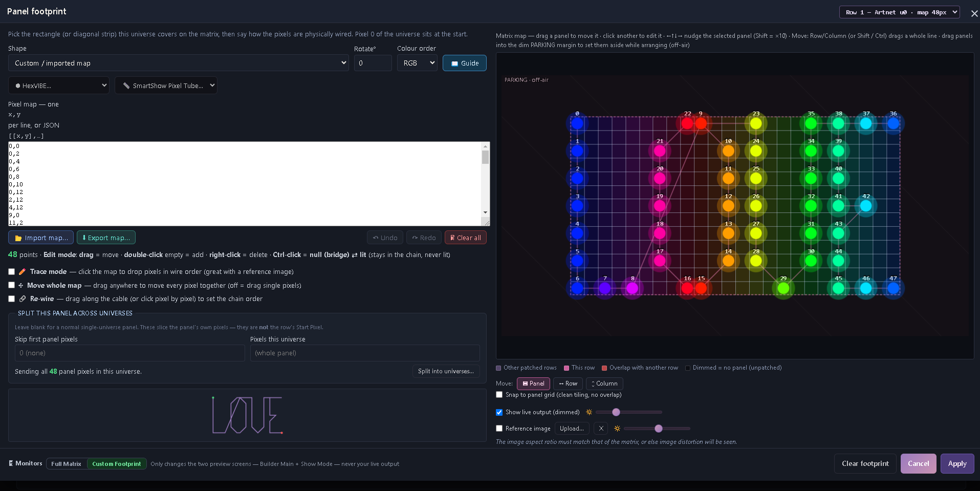The height and width of the screenshot is (491, 980).
Task: Click the pixel map scrollbar down arrow
Action: point(485,212)
